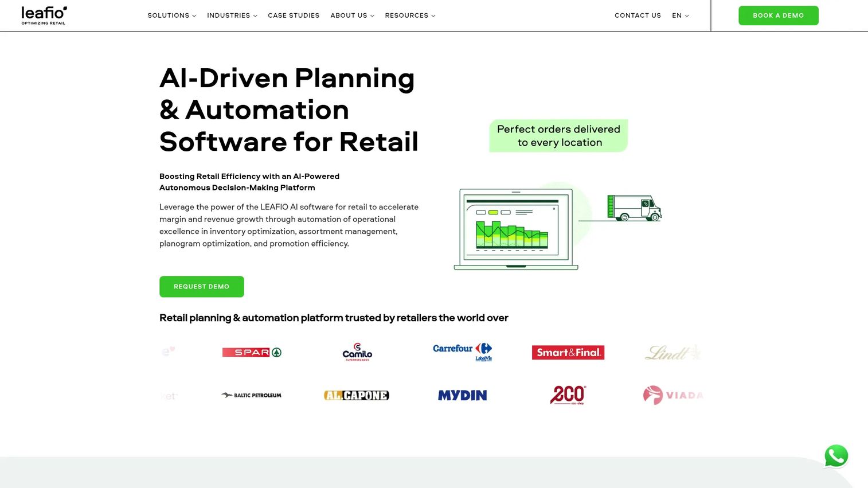Click the 'Perfect orders delivered' speech bubble

(x=558, y=136)
